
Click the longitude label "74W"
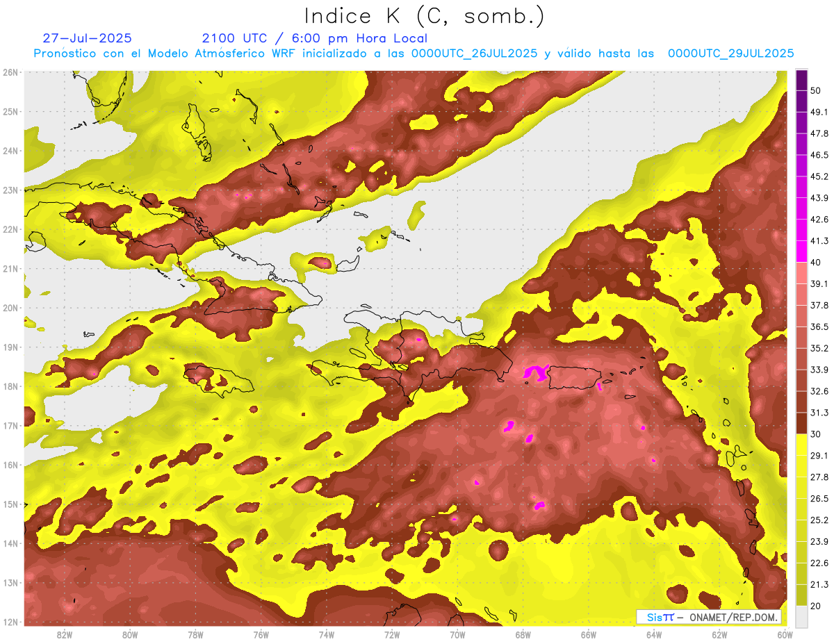(x=327, y=635)
